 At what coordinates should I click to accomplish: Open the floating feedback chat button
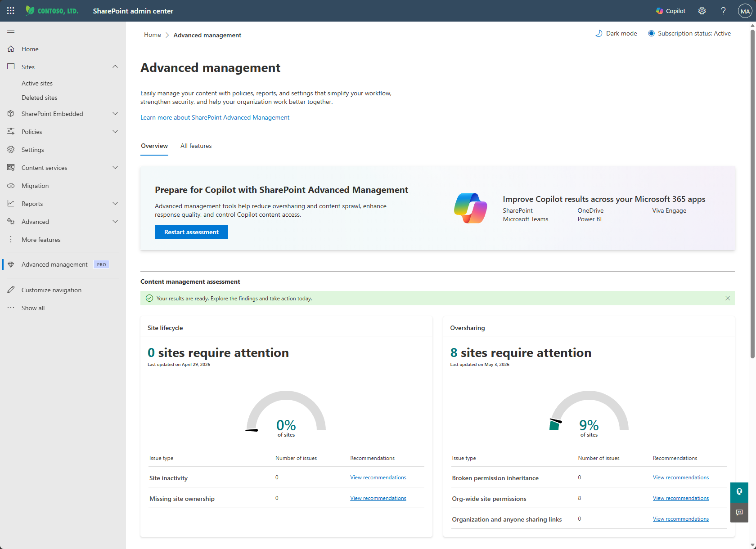click(x=739, y=512)
